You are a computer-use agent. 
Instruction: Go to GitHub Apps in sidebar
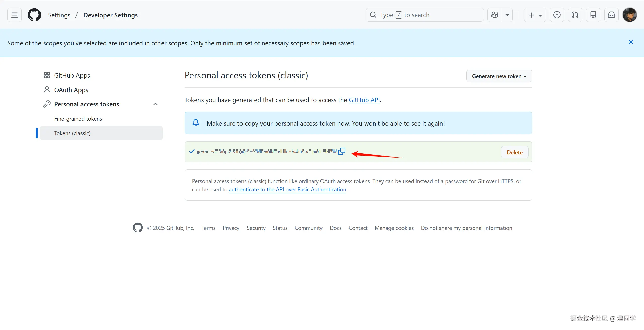point(72,75)
